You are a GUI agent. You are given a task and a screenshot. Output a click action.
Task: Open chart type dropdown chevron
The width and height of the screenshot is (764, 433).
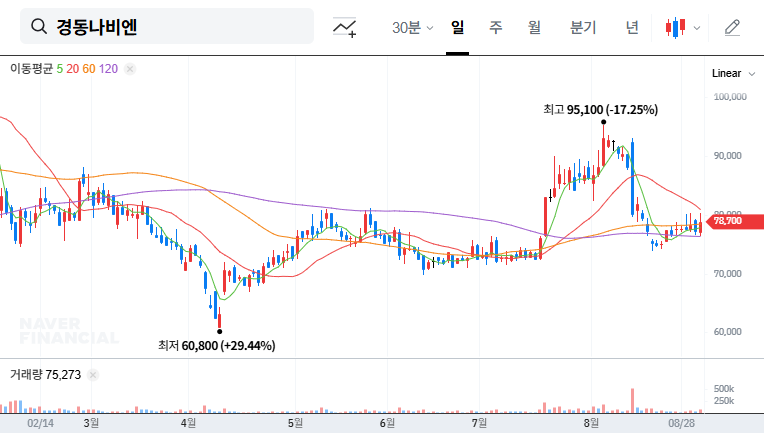697,27
